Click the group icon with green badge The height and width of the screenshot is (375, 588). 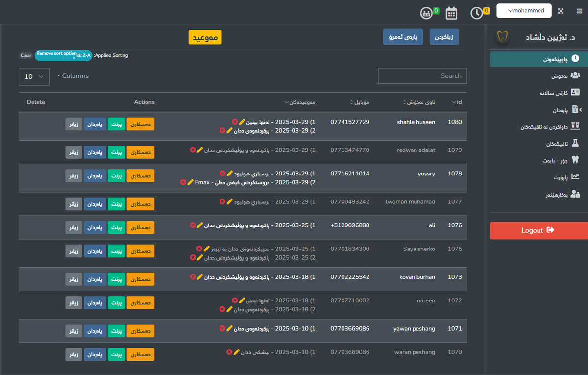point(425,13)
